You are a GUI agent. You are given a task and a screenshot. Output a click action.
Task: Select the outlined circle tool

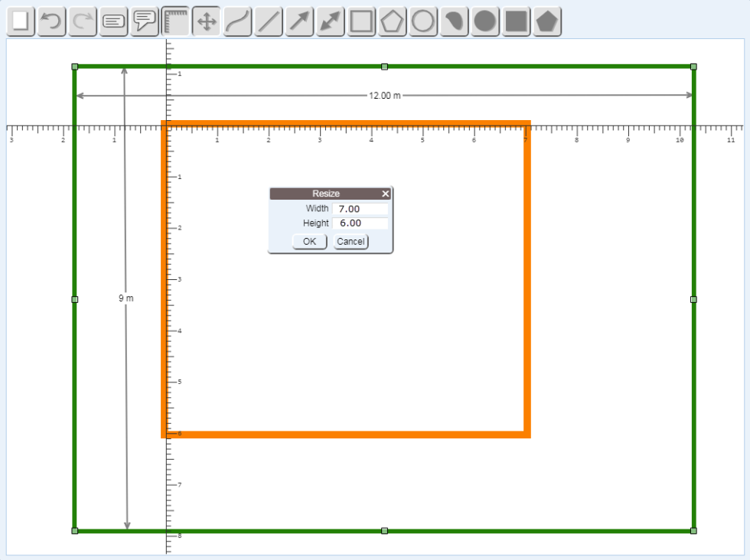click(423, 21)
